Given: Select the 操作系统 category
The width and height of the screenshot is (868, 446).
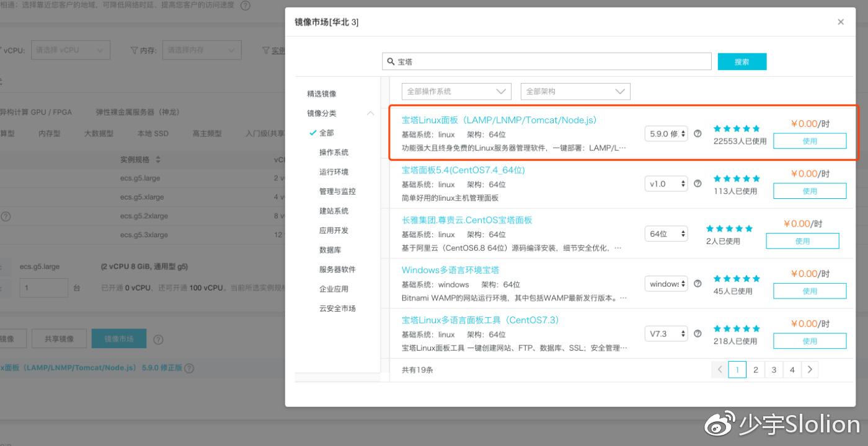Looking at the screenshot, I should pos(334,152).
